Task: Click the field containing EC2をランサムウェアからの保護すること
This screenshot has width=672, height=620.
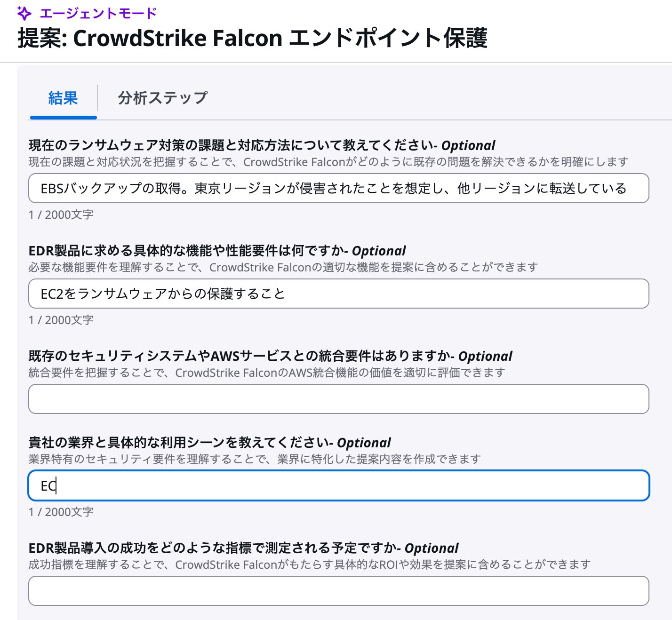Action: point(338,294)
